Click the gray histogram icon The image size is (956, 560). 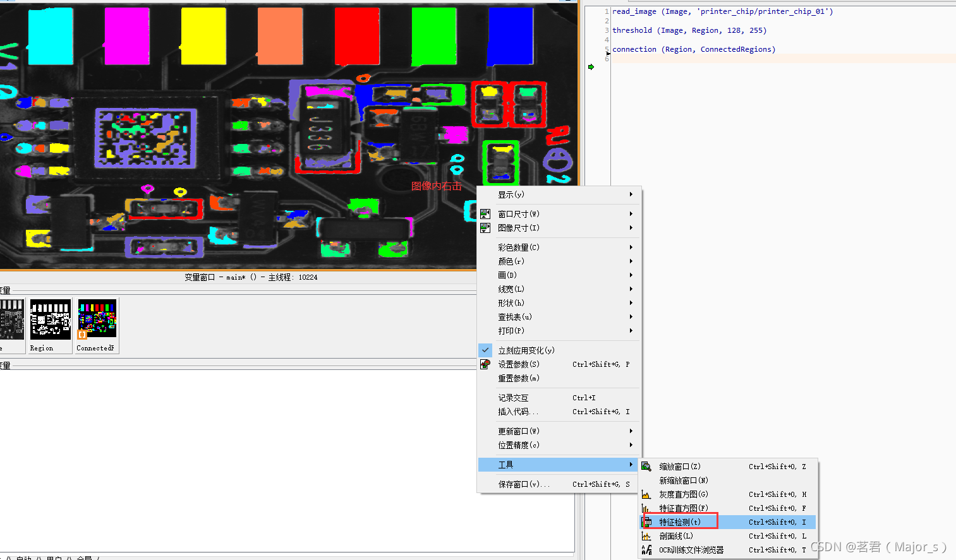tap(646, 494)
